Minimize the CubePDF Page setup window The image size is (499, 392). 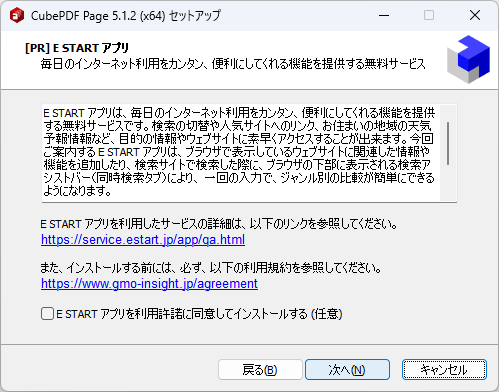pos(384,15)
